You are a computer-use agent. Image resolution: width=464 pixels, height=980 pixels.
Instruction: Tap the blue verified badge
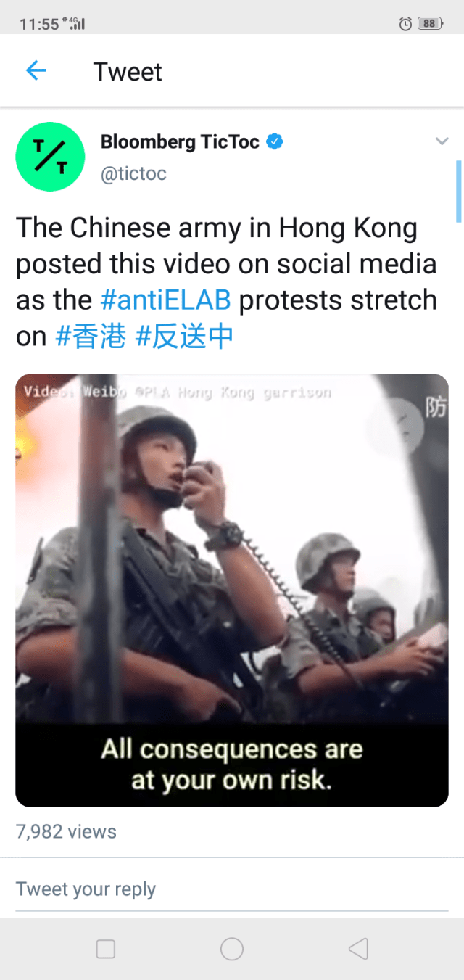click(275, 141)
